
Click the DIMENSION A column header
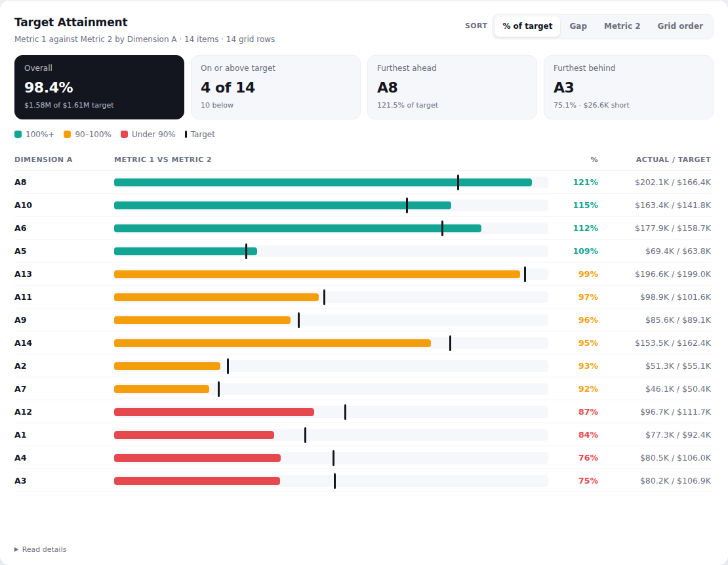tap(43, 159)
